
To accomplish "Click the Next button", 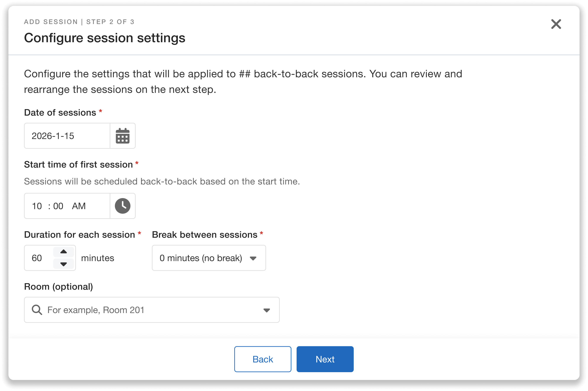I will (325, 359).
